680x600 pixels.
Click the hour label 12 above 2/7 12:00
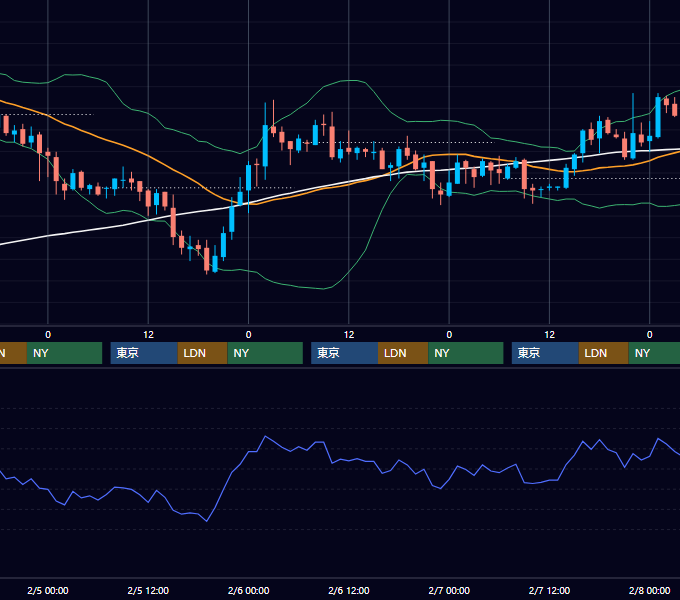pyautogui.click(x=549, y=335)
